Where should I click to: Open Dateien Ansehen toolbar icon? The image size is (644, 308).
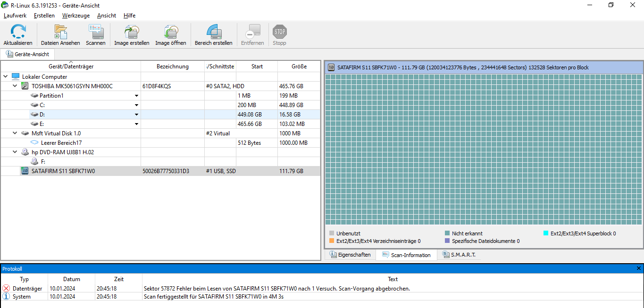click(60, 32)
